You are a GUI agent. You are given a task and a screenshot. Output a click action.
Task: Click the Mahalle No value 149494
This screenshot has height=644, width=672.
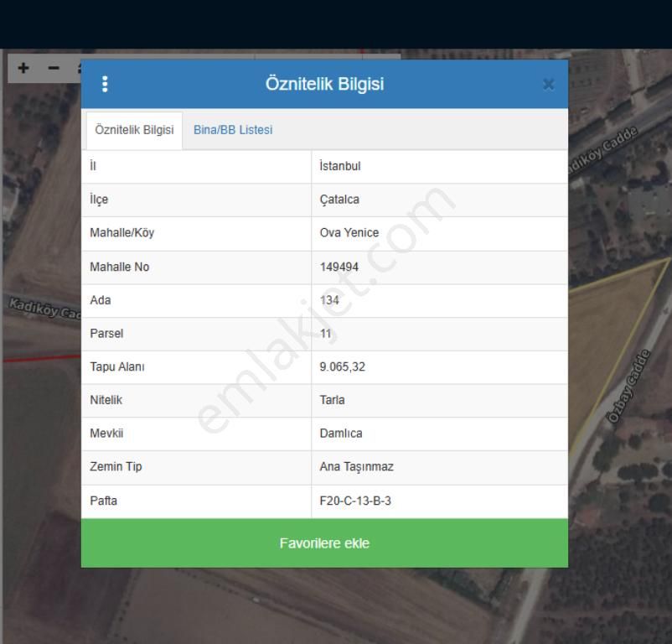(x=339, y=267)
